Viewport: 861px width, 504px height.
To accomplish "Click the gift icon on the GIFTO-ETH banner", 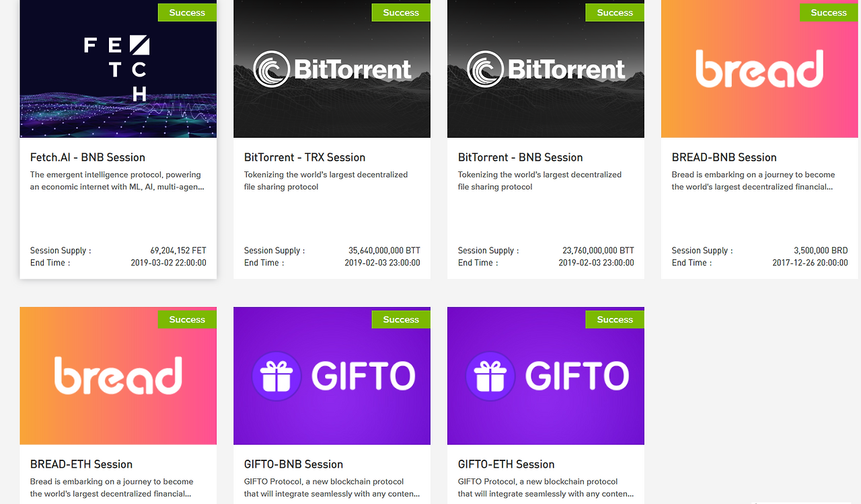I will [490, 376].
